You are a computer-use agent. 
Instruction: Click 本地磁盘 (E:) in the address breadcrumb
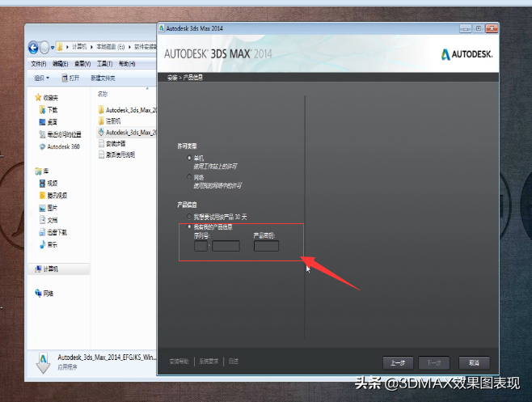110,47
